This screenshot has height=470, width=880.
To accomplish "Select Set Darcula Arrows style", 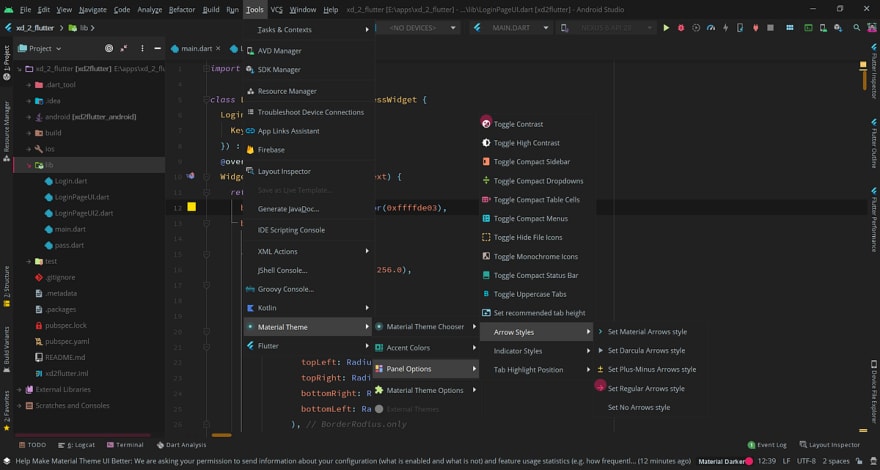I will click(x=648, y=350).
